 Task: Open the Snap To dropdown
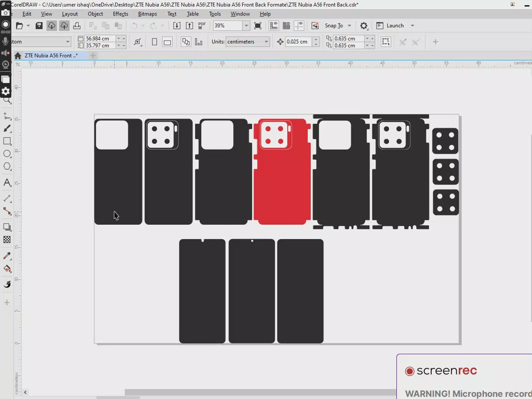(349, 26)
